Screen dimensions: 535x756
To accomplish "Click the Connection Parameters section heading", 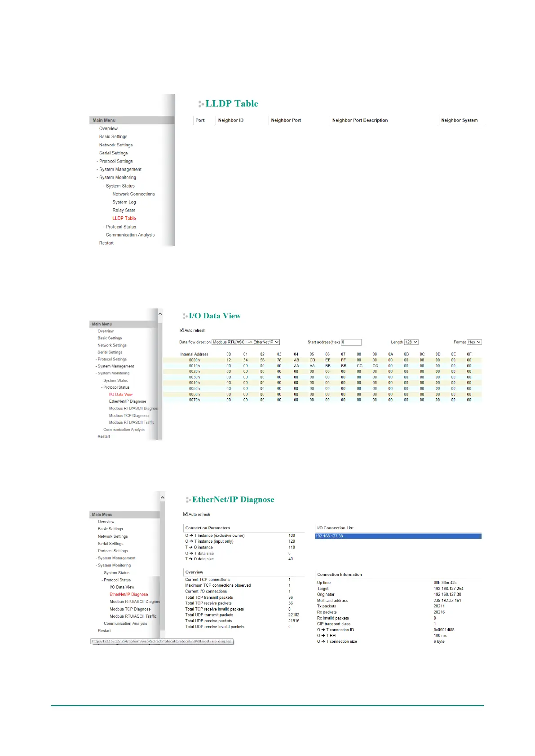I will 208,528.
